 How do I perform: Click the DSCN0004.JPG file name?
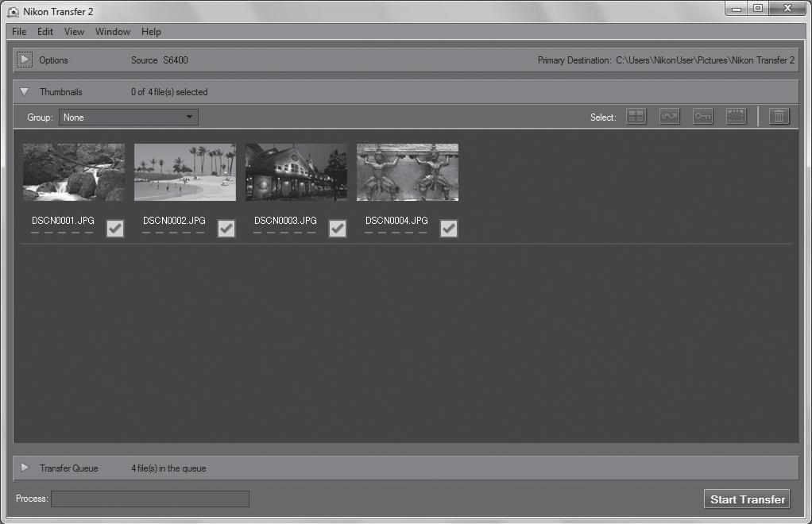396,221
